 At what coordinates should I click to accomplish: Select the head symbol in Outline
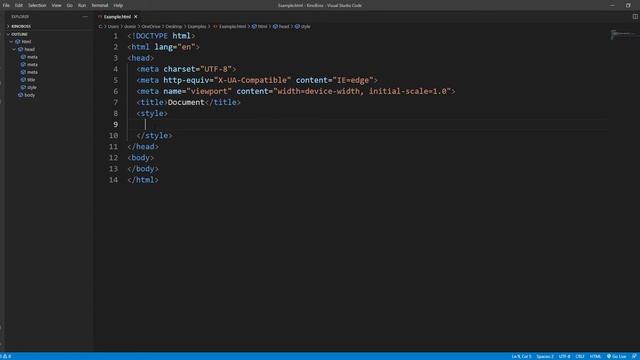(x=29, y=49)
